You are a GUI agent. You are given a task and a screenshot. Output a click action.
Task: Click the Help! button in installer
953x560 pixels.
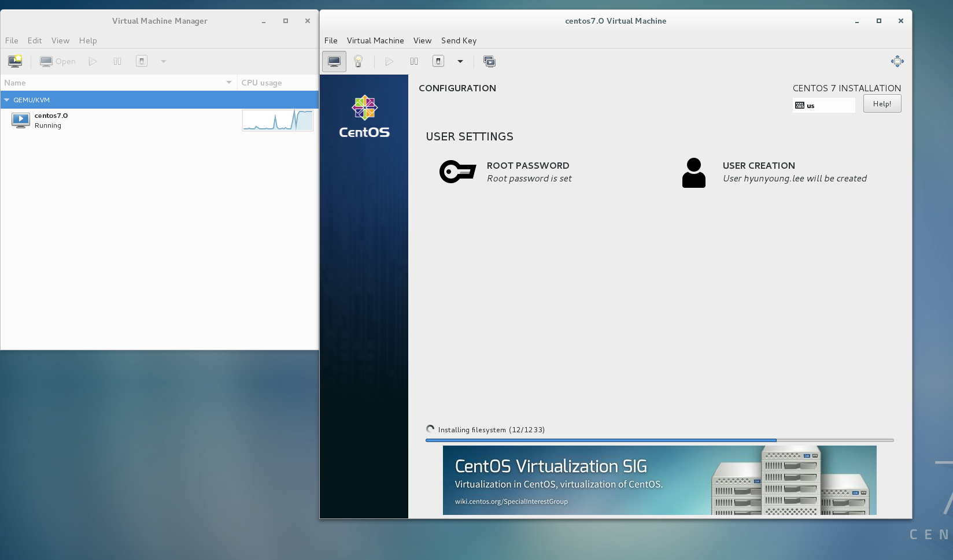[x=882, y=104]
